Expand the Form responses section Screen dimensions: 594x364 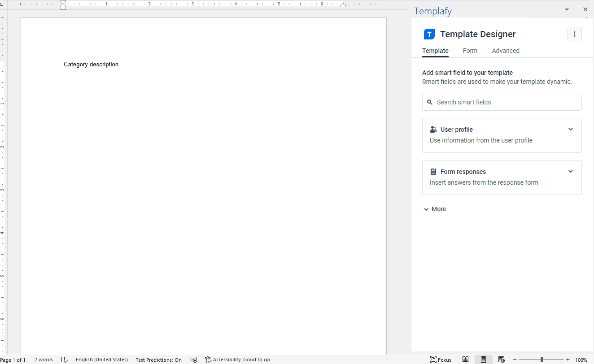tap(570, 171)
